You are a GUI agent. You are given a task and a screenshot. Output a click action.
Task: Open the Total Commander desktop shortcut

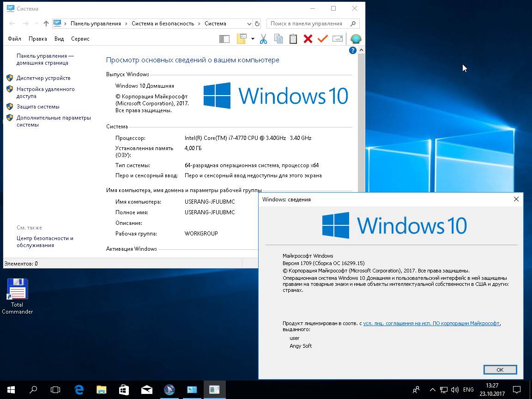[x=17, y=296]
